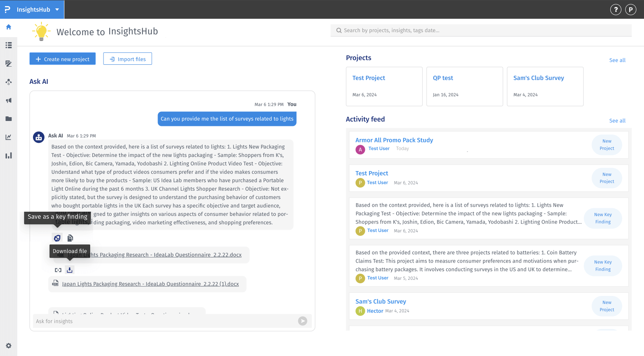Send the Ask AI query arrow button

pyautogui.click(x=302, y=321)
